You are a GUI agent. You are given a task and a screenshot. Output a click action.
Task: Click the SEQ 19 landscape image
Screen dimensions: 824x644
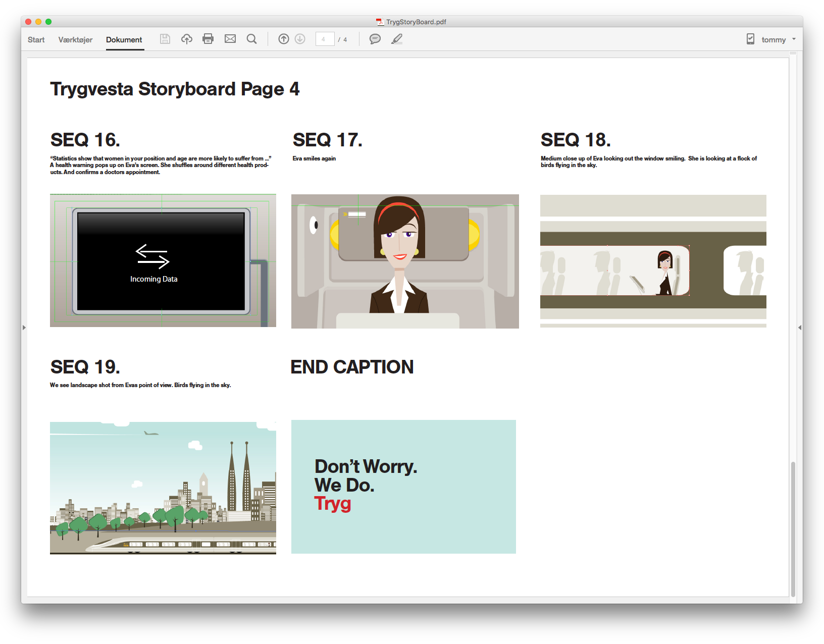click(163, 488)
